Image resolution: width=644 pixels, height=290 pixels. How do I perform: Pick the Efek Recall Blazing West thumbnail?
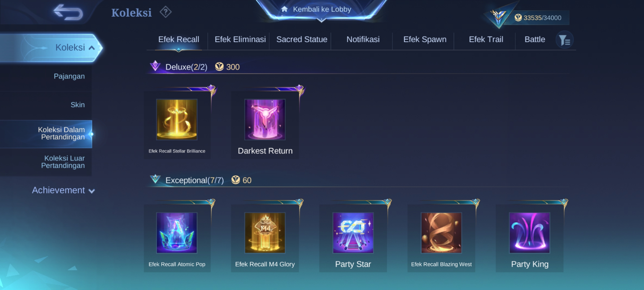[x=441, y=233]
